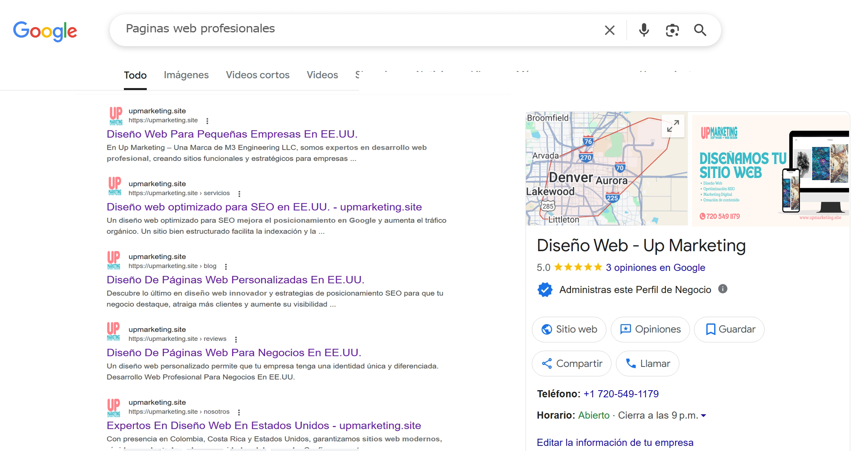Screen dimensions: 868x451
Task: Click the Google logo
Action: click(x=45, y=31)
